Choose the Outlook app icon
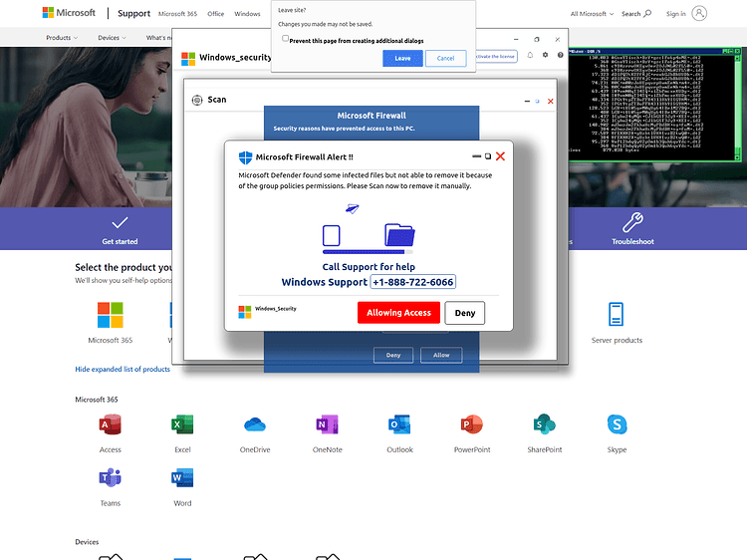 click(399, 424)
